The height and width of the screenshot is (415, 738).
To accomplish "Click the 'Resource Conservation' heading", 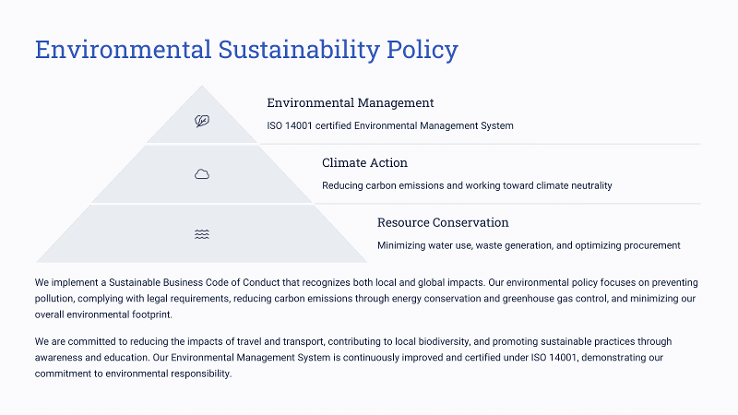I will (x=443, y=223).
